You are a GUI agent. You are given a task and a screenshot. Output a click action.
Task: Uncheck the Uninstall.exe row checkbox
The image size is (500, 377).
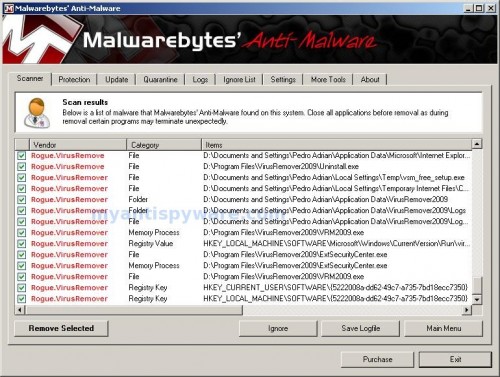point(22,167)
